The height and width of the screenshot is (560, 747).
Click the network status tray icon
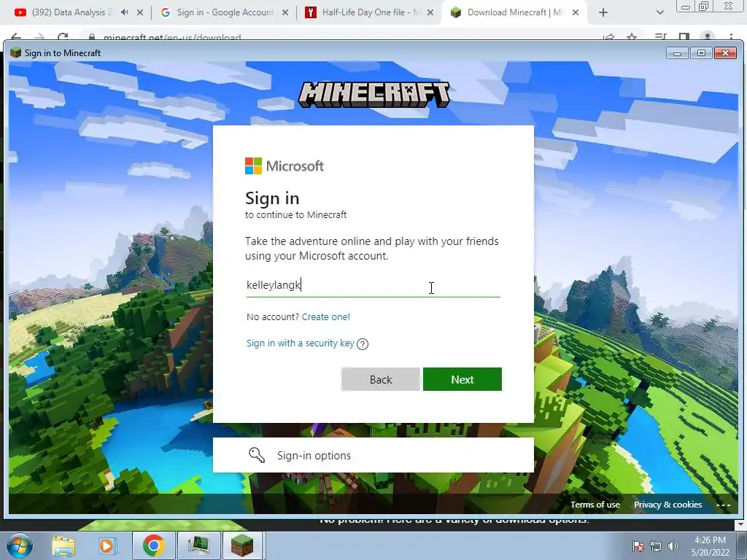tap(656, 546)
